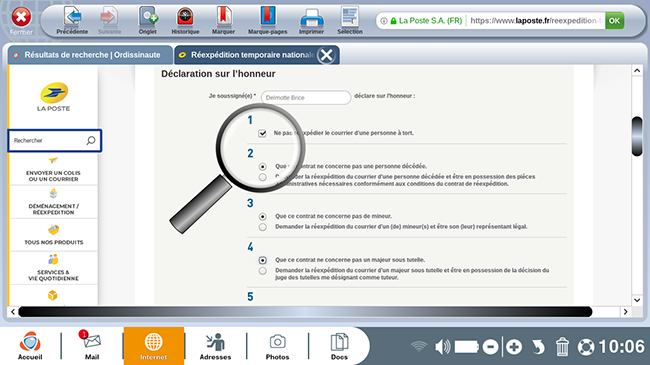Click the Je soussigné(e) name field

pos(306,97)
